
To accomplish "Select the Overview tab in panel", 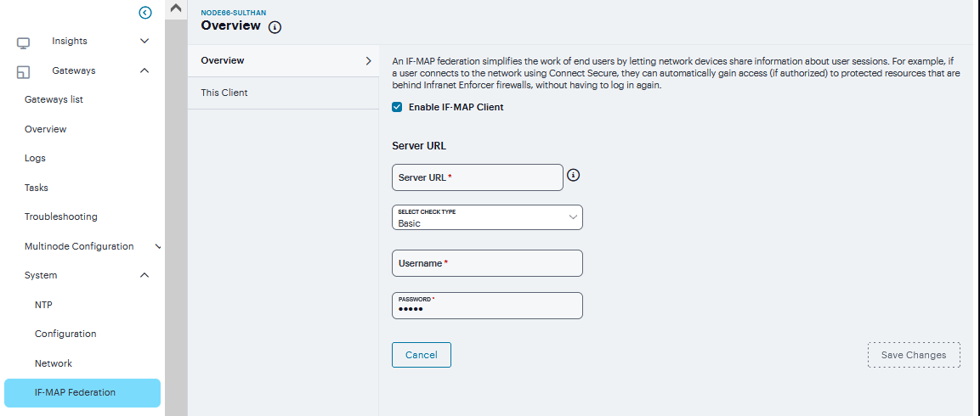I will [282, 61].
